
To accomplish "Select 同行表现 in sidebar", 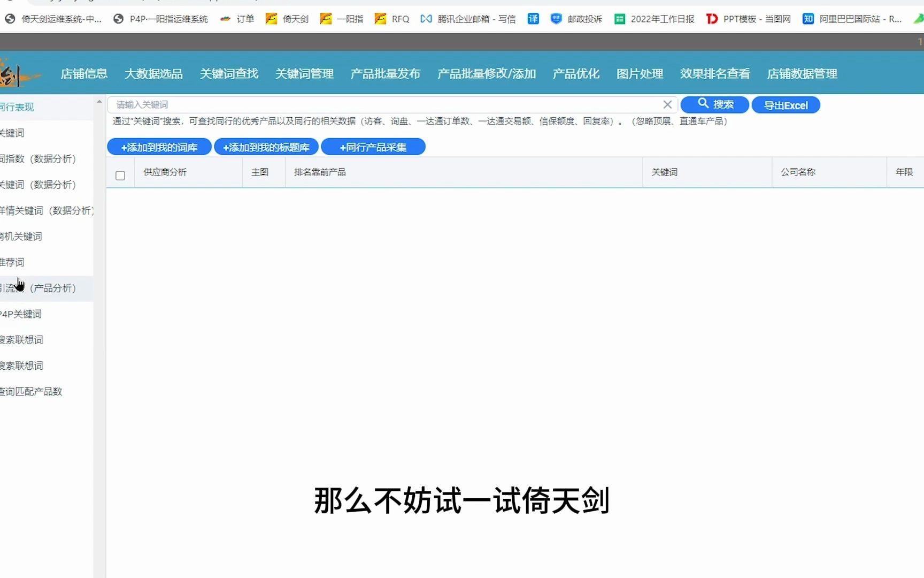I will point(47,107).
